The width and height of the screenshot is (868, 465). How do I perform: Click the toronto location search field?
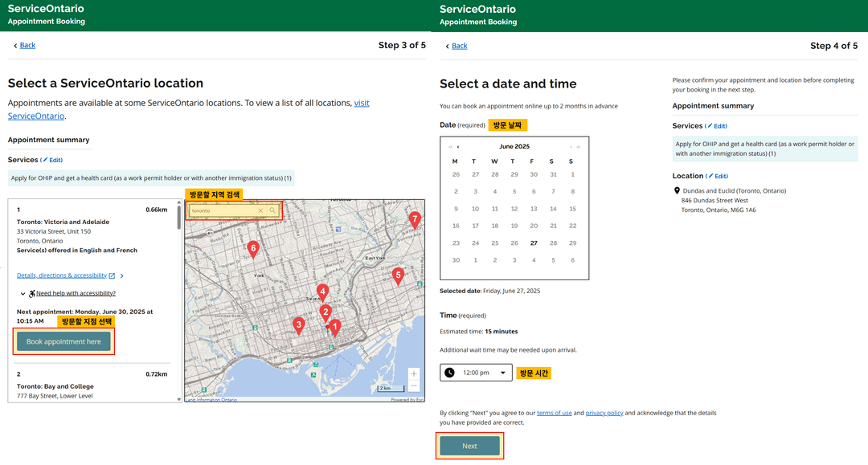click(223, 211)
